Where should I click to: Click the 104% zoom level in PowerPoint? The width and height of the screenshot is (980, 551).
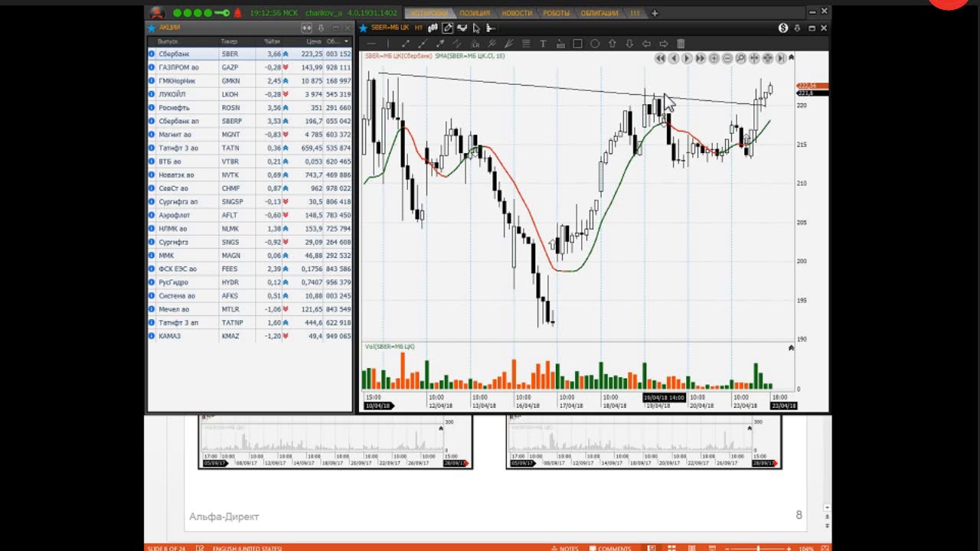pos(806,548)
